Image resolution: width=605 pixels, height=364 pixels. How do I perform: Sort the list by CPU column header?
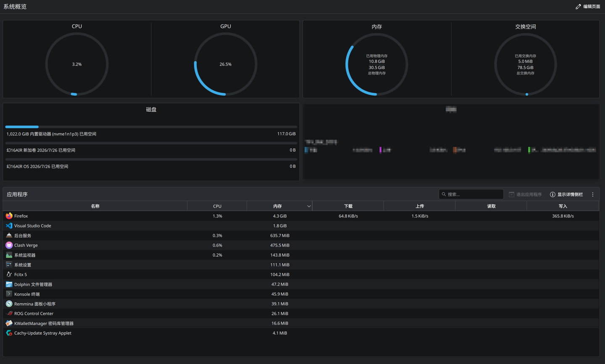[x=217, y=206]
